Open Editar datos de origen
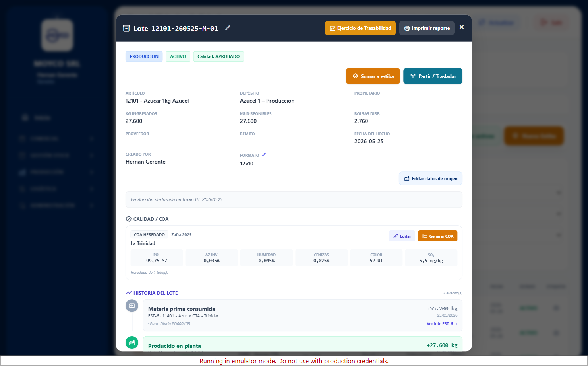The image size is (588, 366). 431,179
